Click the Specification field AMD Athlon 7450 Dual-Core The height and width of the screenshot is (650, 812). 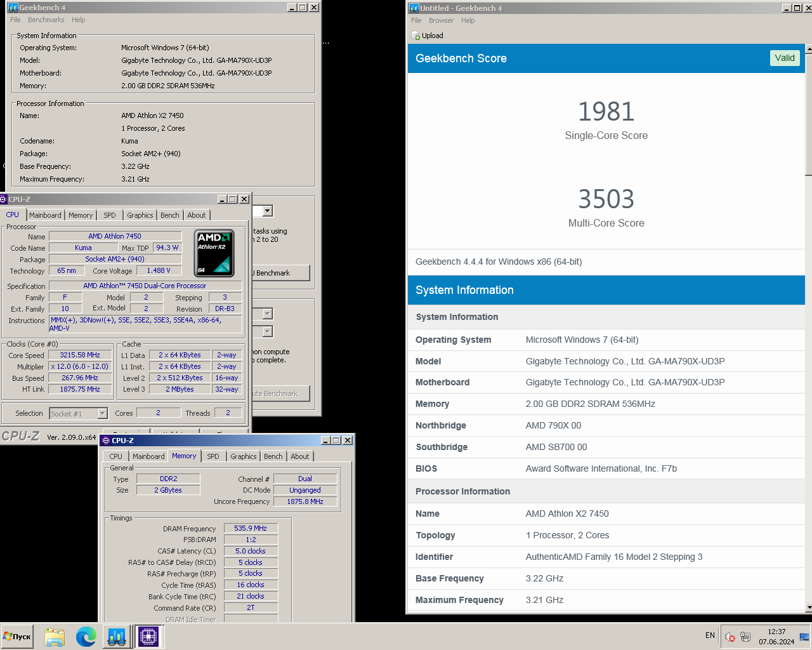pyautogui.click(x=145, y=286)
